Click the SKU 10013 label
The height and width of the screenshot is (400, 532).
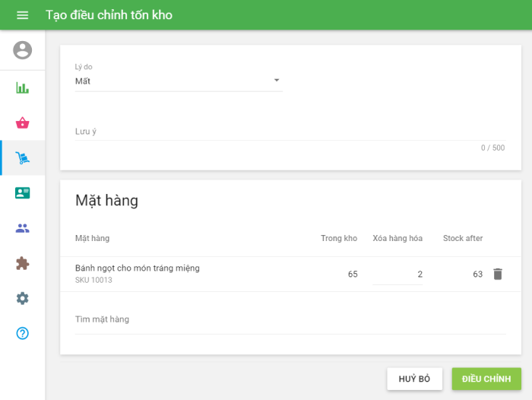(x=93, y=280)
